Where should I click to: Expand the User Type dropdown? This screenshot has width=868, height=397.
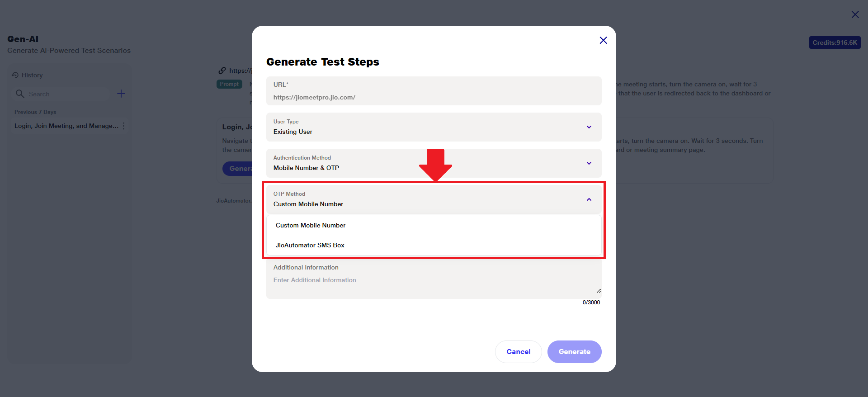(589, 127)
